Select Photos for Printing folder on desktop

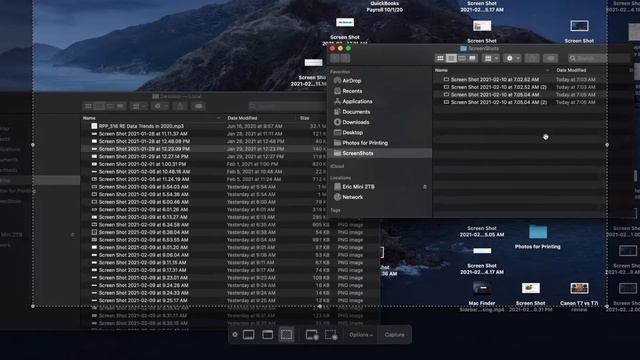tap(538, 236)
